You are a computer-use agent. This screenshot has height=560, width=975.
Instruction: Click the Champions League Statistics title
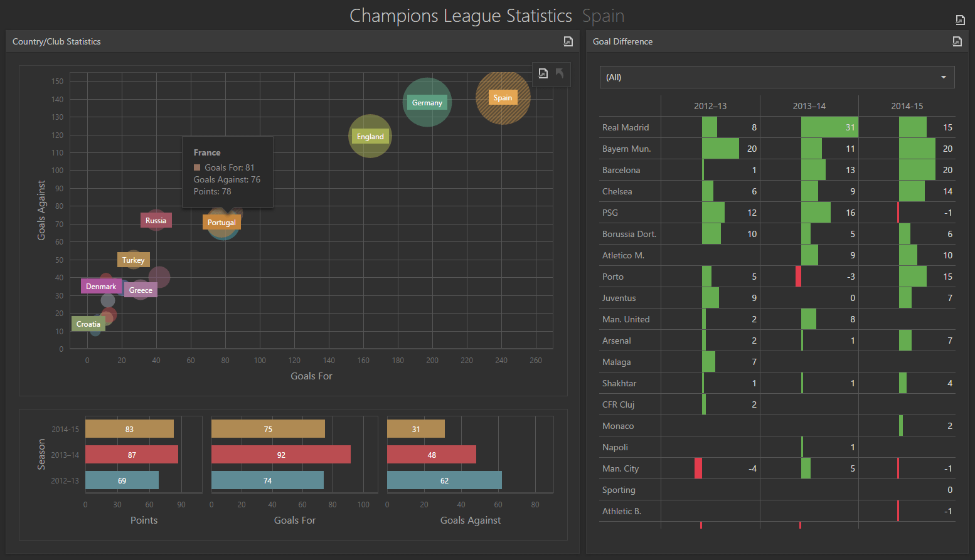(x=461, y=16)
